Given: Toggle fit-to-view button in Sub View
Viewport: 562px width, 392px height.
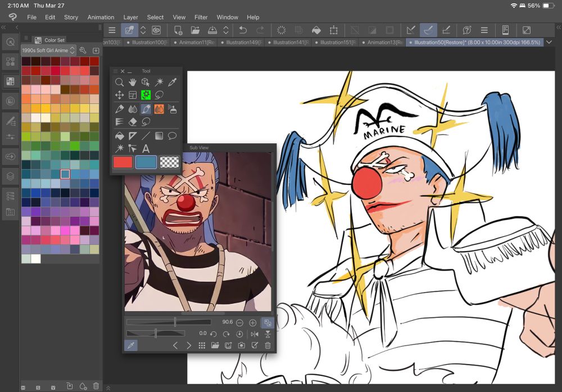Looking at the screenshot, I should [268, 322].
